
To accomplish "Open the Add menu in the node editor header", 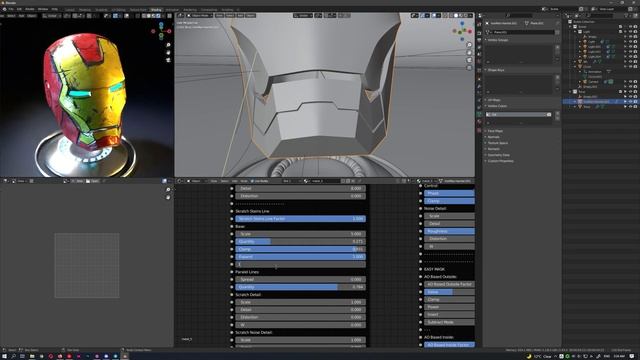I will click(x=235, y=181).
